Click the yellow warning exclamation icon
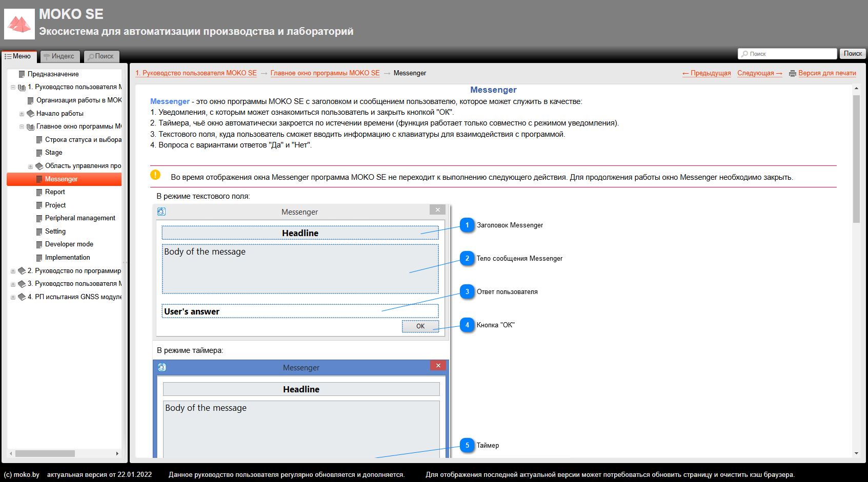The width and height of the screenshot is (868, 482). point(155,175)
